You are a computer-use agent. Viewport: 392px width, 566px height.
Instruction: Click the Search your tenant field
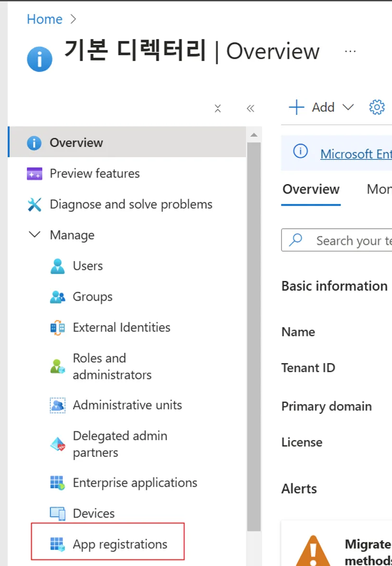point(351,240)
